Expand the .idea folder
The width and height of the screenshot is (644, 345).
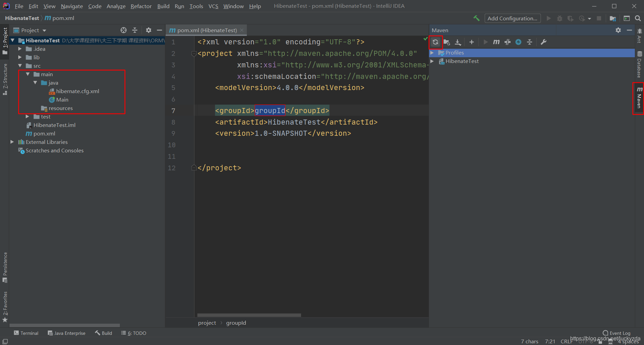[x=20, y=49]
